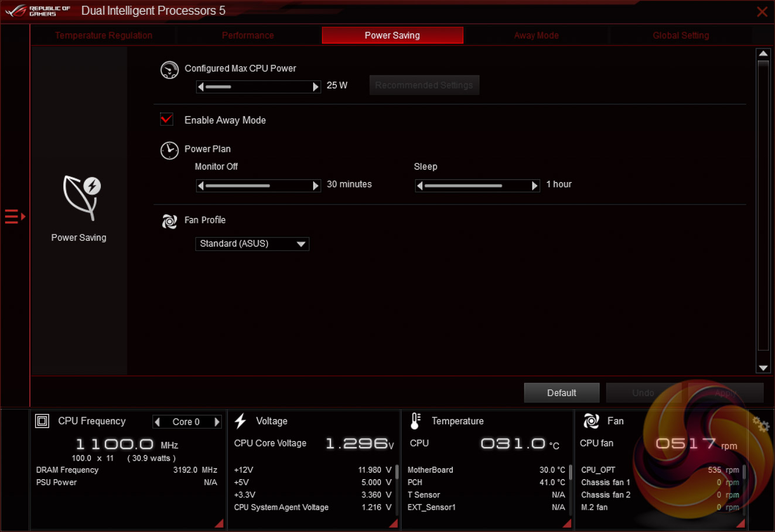Image resolution: width=775 pixels, height=532 pixels.
Task: Click the "+3.3V" voltage row
Action: (x=313, y=495)
